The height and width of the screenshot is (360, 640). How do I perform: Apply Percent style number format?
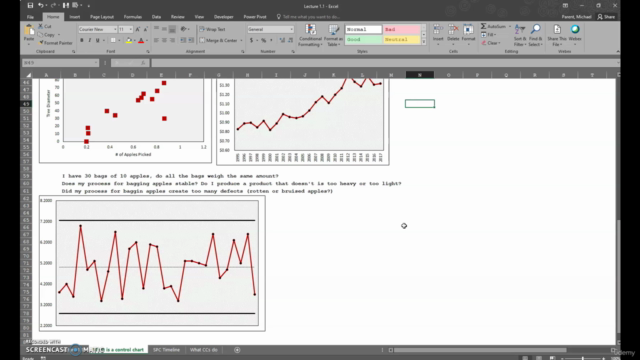click(x=264, y=40)
